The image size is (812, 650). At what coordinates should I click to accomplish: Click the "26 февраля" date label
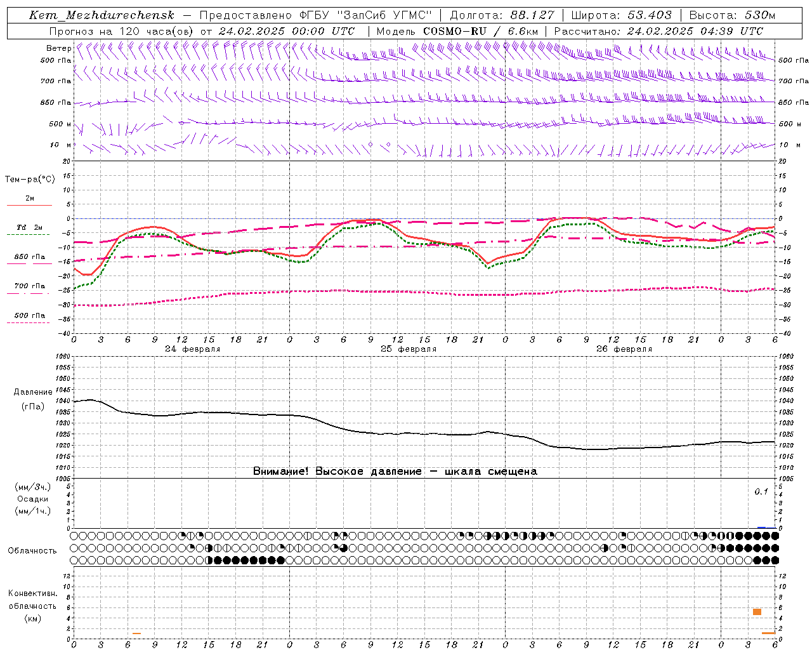click(624, 349)
